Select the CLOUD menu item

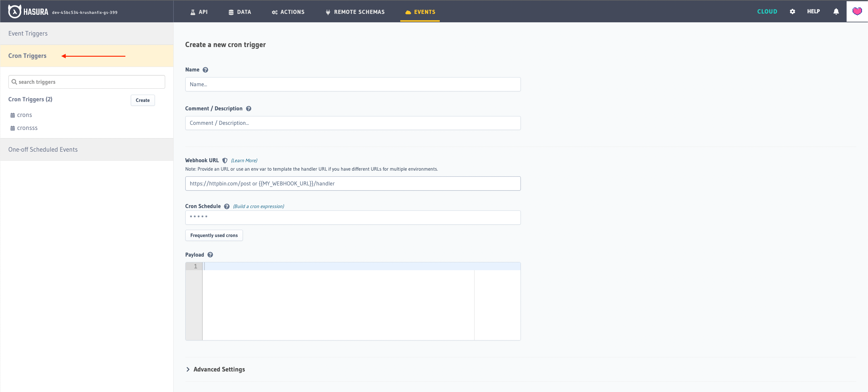coord(767,12)
